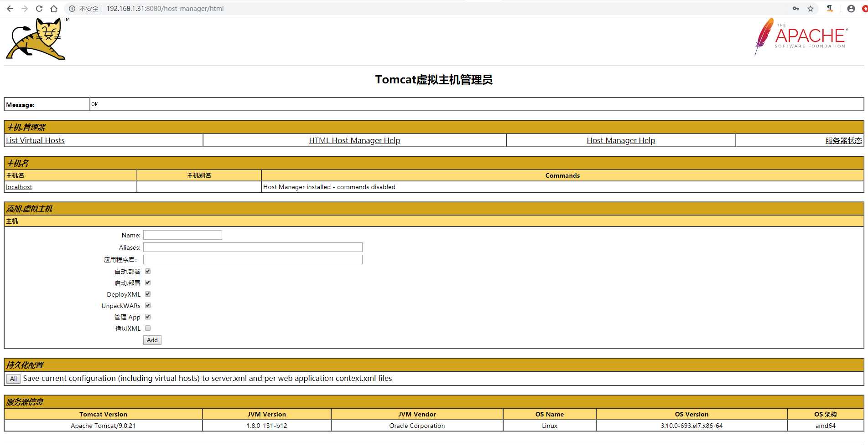Go back in browser history
868x447 pixels.
(10, 9)
